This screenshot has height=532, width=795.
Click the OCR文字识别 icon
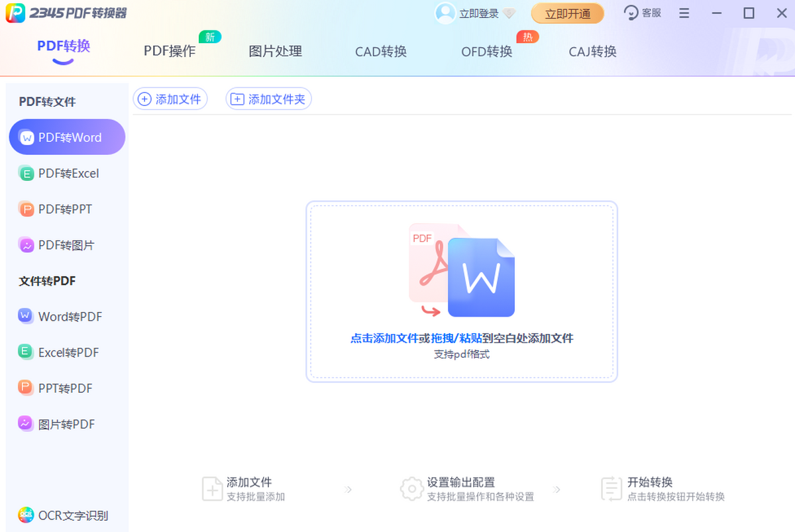[26, 515]
